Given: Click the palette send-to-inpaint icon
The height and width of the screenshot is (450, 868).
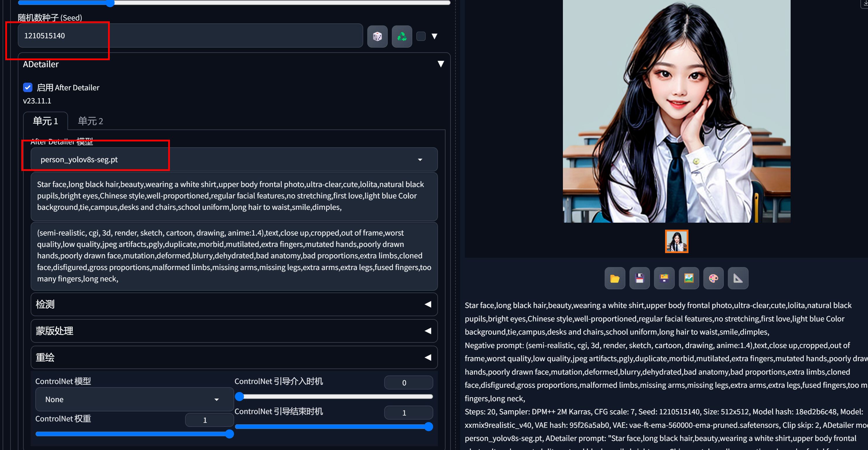Looking at the screenshot, I should (713, 278).
